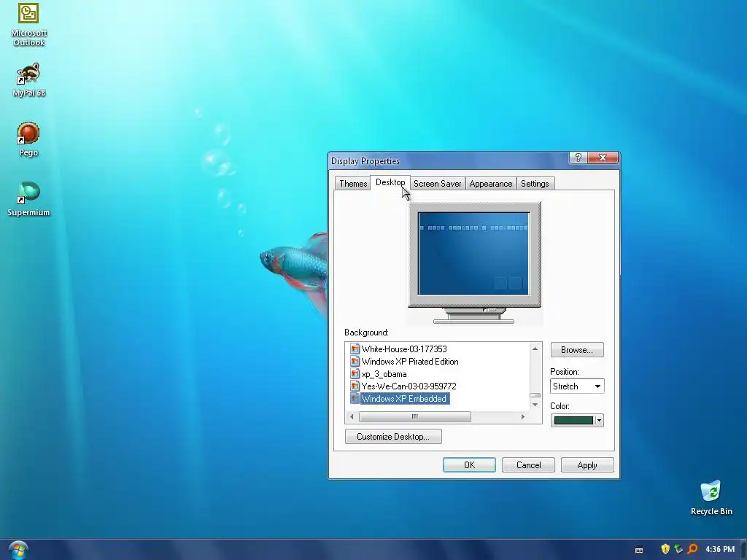The image size is (747, 560).
Task: Click the yellow security shield tray icon
Action: (x=665, y=549)
